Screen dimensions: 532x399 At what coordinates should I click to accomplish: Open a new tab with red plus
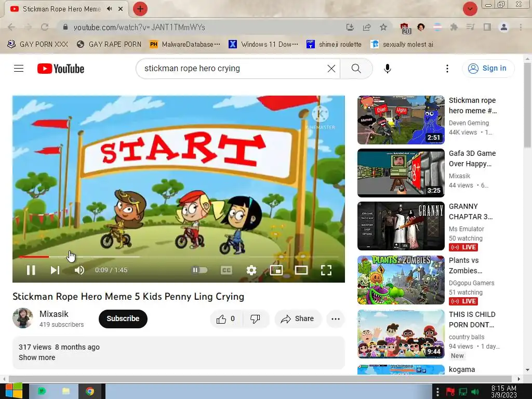pos(140,9)
